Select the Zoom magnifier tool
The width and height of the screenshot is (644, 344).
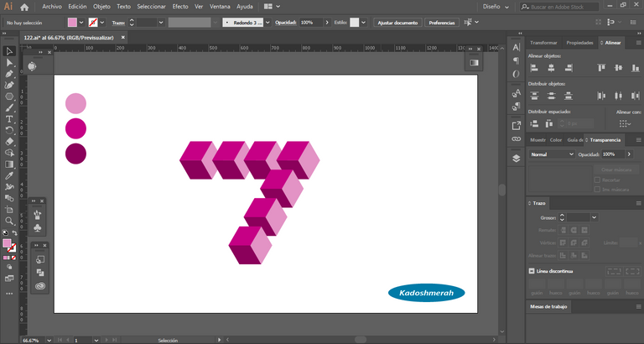9,220
